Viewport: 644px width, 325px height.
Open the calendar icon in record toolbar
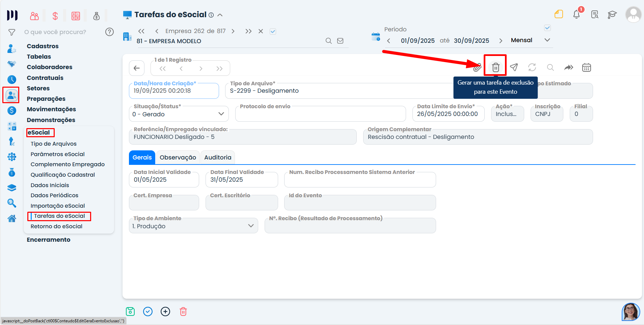(x=586, y=67)
